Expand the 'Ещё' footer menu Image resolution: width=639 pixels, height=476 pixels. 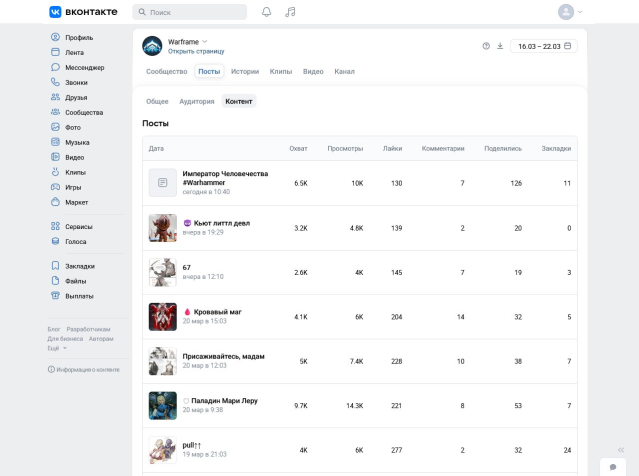(x=57, y=348)
